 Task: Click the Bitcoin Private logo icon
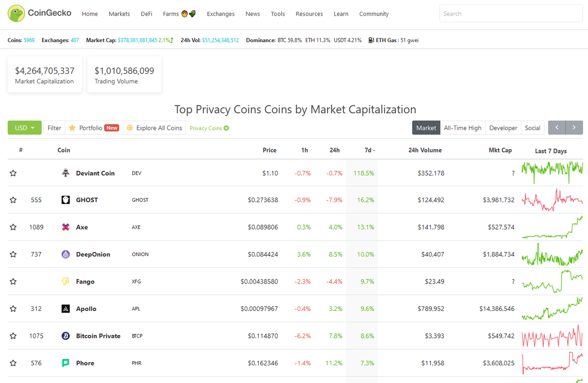click(66, 336)
